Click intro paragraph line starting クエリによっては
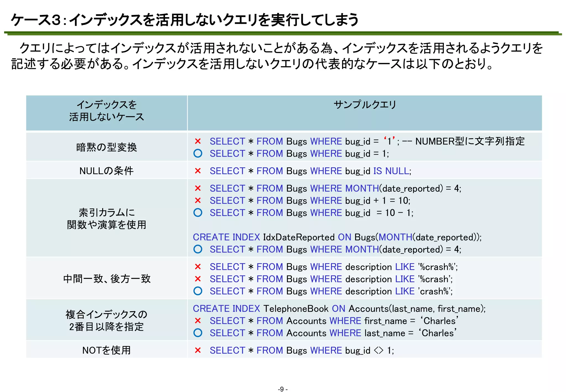The height and width of the screenshot is (392, 566). tap(281, 48)
